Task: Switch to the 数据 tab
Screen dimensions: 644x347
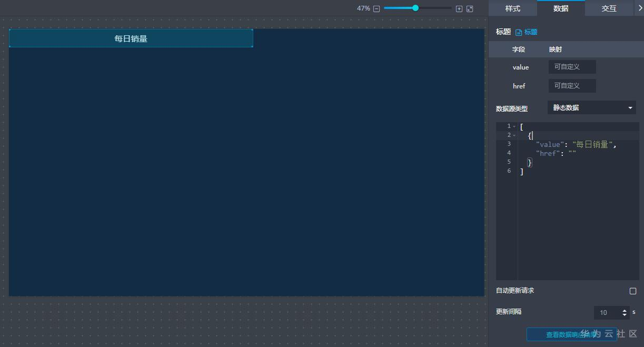Action: coord(561,8)
